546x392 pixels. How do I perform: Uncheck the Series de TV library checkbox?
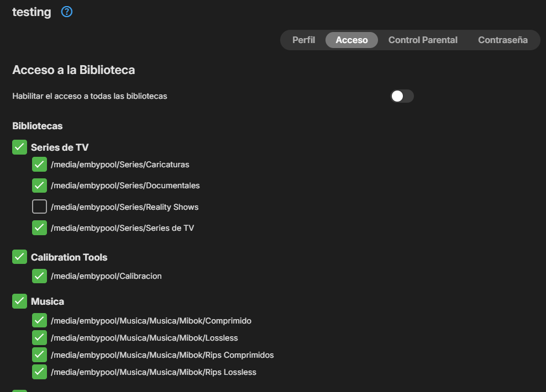20,147
